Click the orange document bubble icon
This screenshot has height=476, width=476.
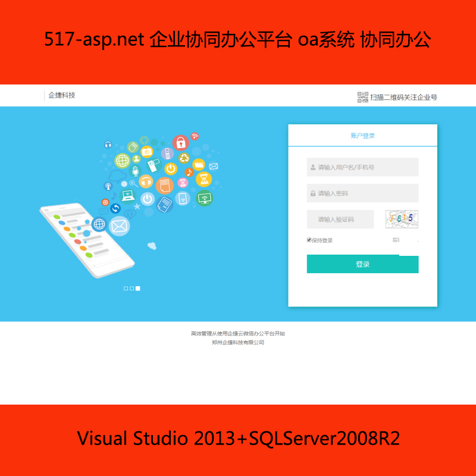tap(165, 185)
